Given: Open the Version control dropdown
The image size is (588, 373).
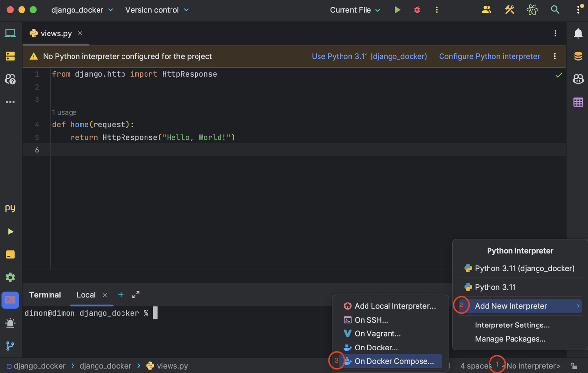Looking at the screenshot, I should (x=157, y=10).
